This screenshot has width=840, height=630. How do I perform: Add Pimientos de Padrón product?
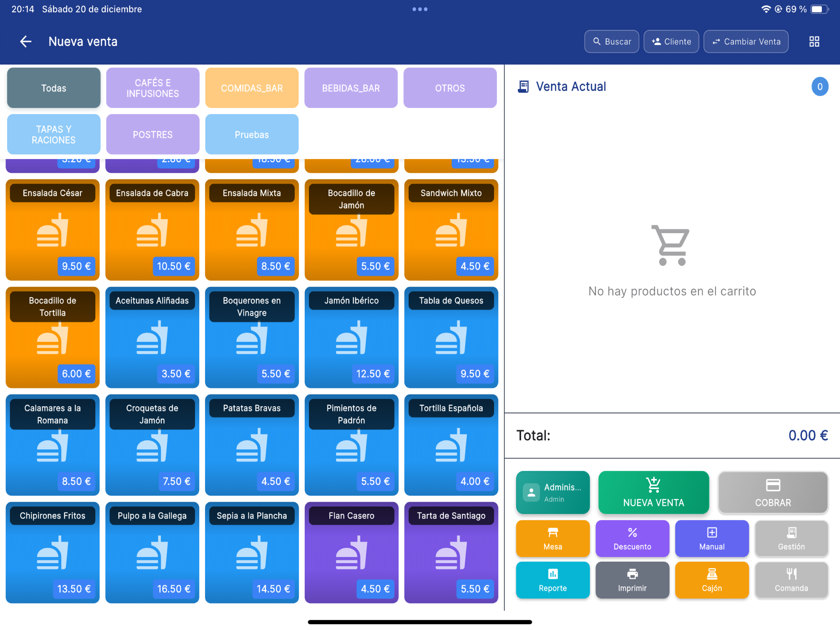[x=352, y=445]
